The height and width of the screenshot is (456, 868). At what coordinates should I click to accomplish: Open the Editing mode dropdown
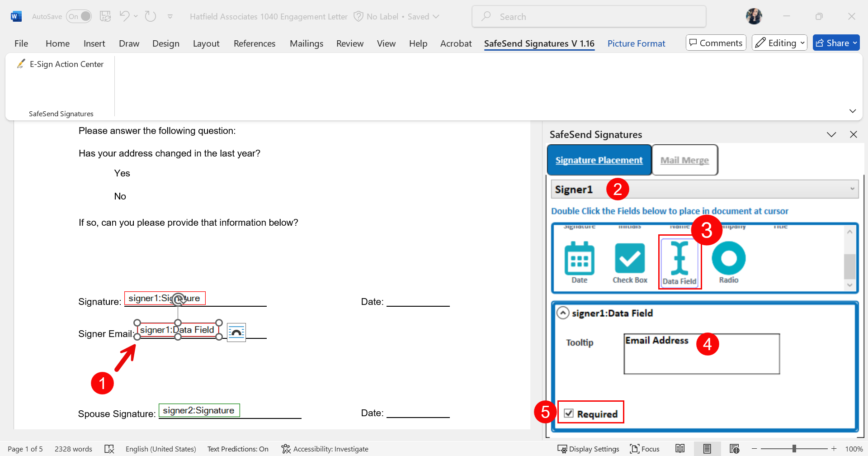click(x=779, y=43)
